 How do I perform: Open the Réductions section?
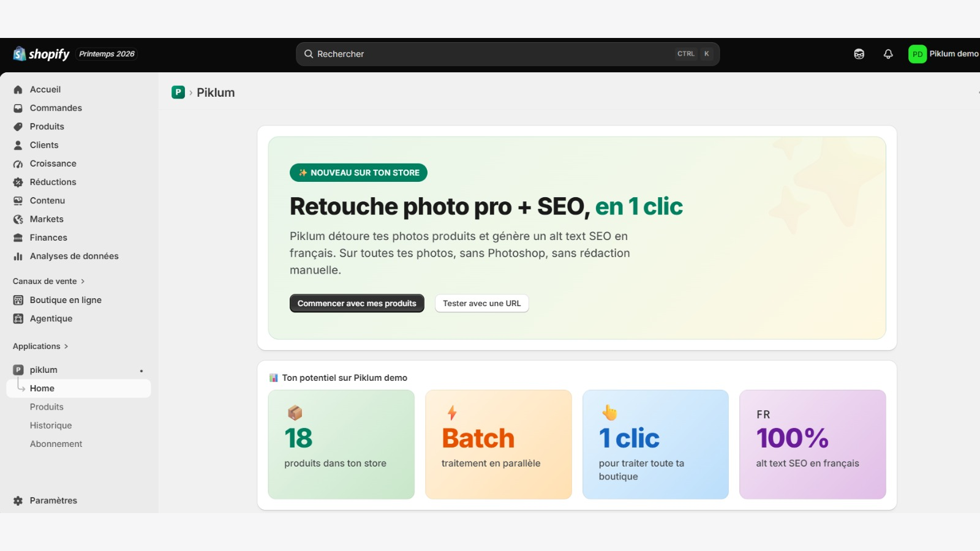tap(53, 182)
